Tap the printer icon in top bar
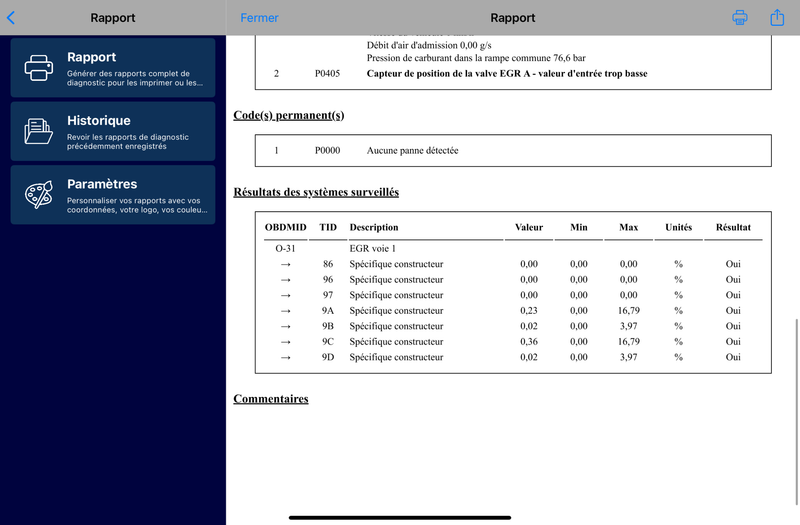800x525 pixels. (740, 18)
